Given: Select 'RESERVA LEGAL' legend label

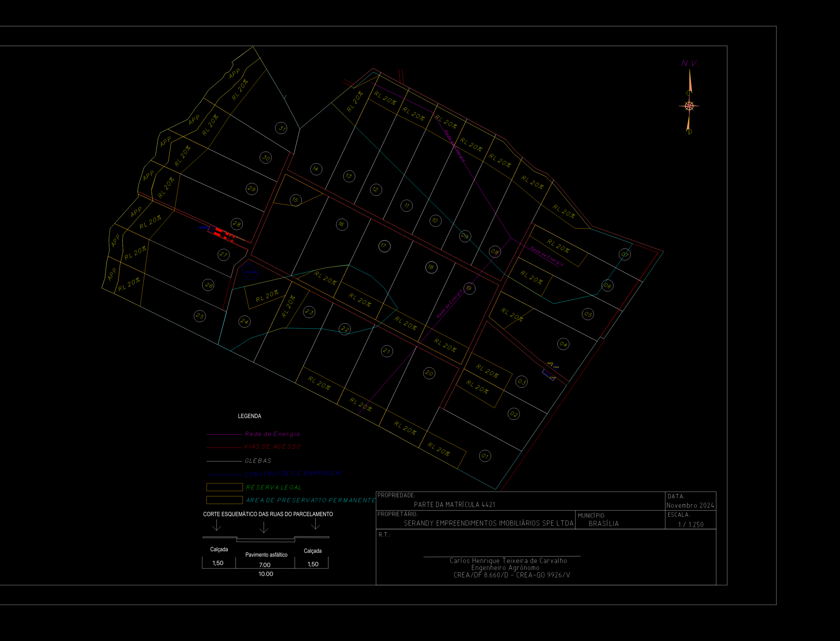Looking at the screenshot, I should (274, 487).
